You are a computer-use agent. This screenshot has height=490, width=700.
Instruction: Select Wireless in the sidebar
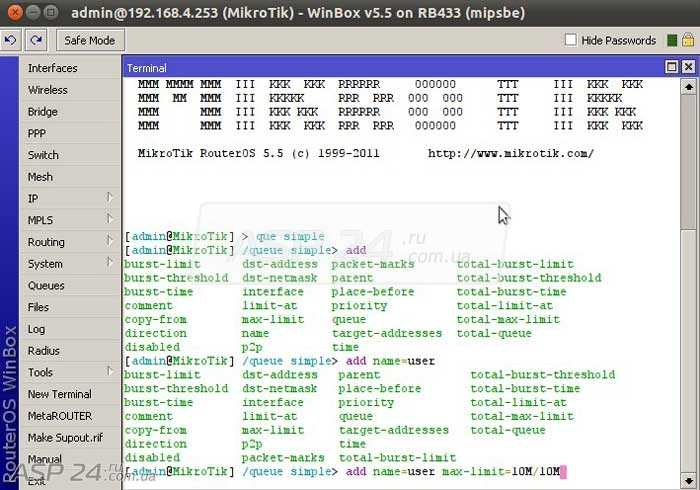[x=48, y=90]
